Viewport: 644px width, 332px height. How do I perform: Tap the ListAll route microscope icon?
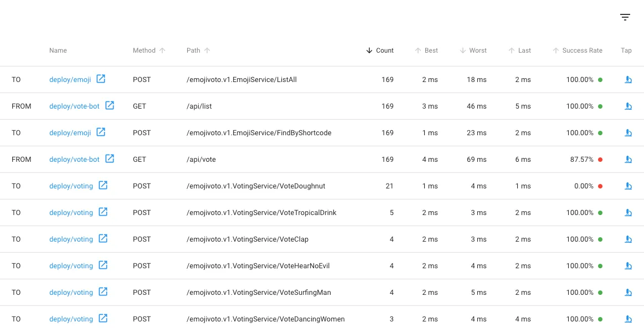pos(628,80)
